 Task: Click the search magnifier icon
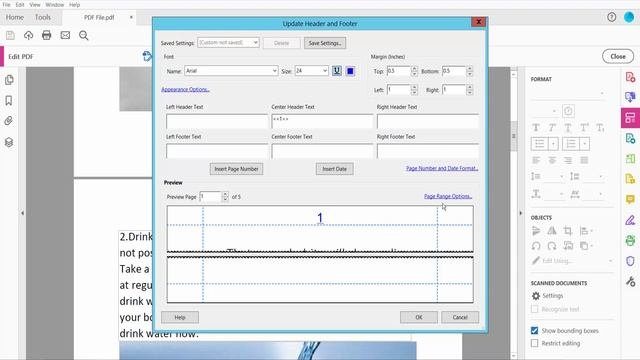click(84, 36)
